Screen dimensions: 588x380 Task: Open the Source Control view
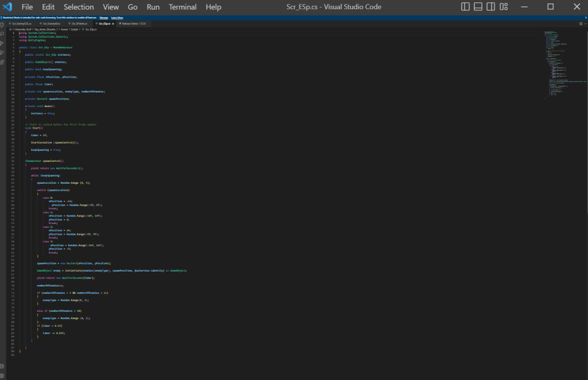point(3,43)
